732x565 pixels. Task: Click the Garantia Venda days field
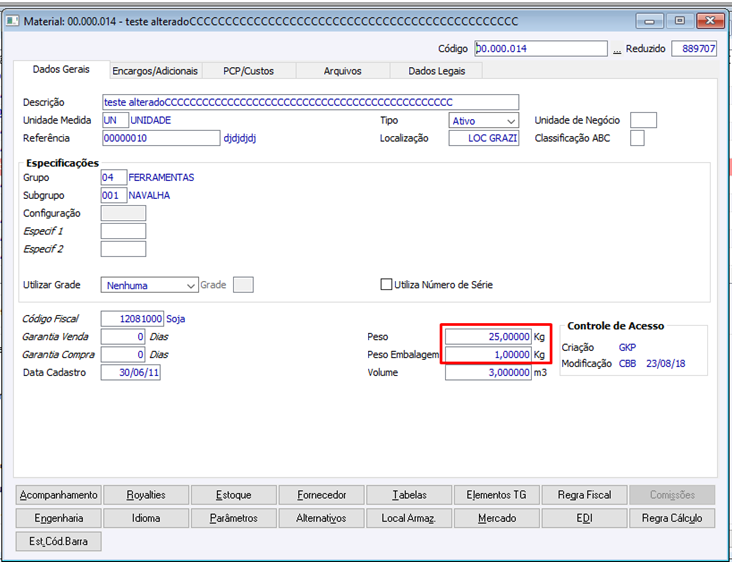123,337
